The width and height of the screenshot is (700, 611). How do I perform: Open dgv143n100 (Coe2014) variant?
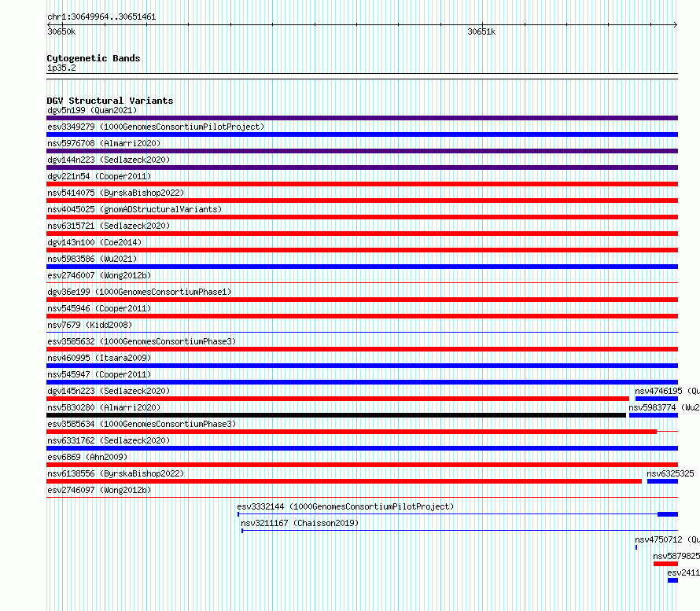point(94,242)
